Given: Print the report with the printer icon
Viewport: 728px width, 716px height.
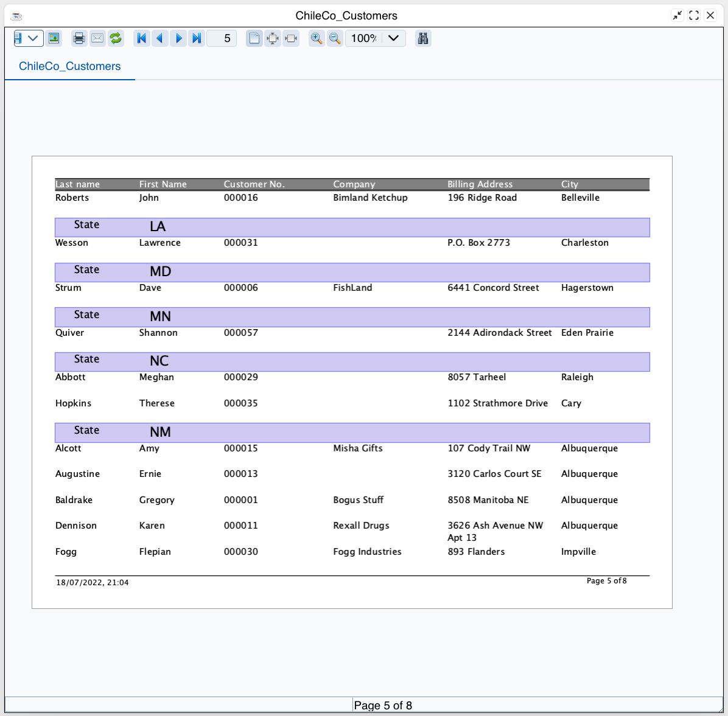Looking at the screenshot, I should click(79, 38).
